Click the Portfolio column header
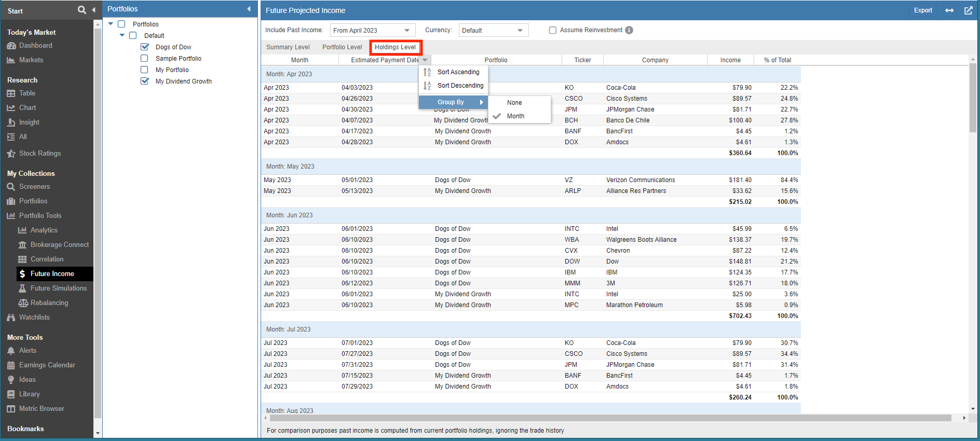 [496, 60]
